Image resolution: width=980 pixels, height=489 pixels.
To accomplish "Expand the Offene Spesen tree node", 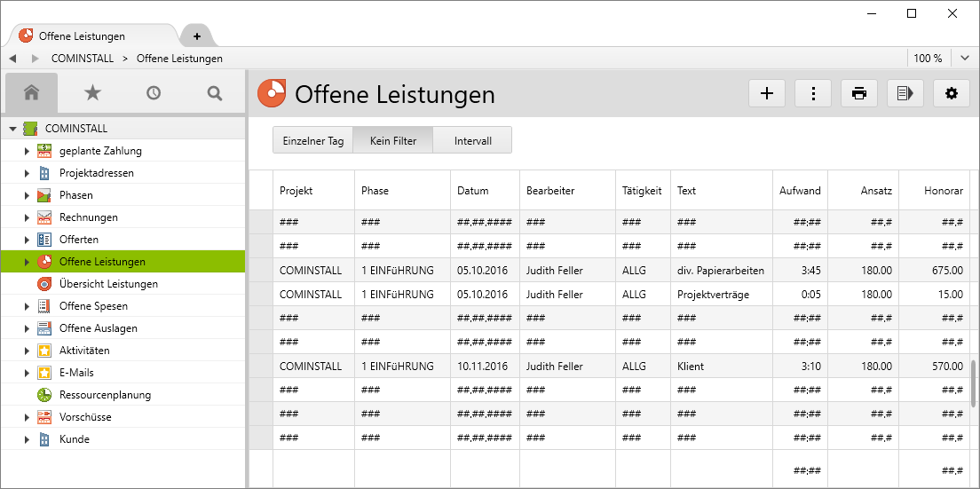I will coord(27,306).
